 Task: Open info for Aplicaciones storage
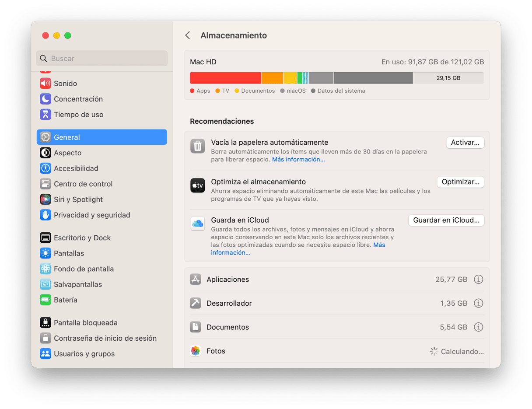tap(479, 279)
